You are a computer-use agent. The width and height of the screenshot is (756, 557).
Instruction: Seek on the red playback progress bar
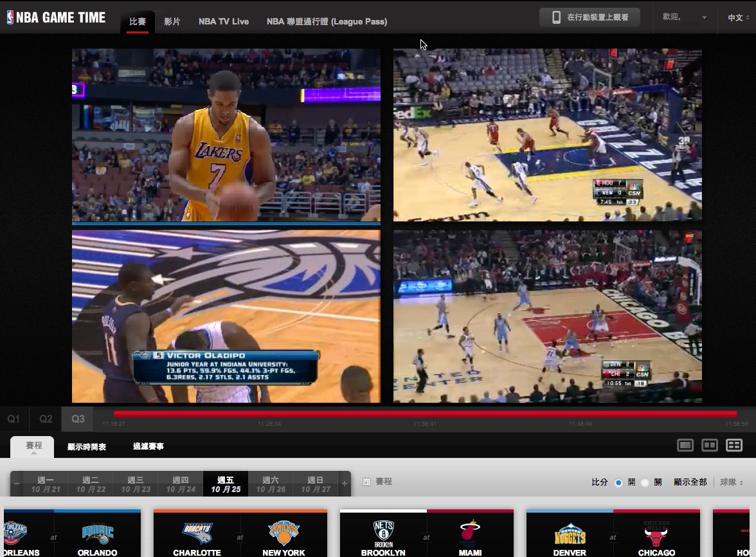(426, 414)
